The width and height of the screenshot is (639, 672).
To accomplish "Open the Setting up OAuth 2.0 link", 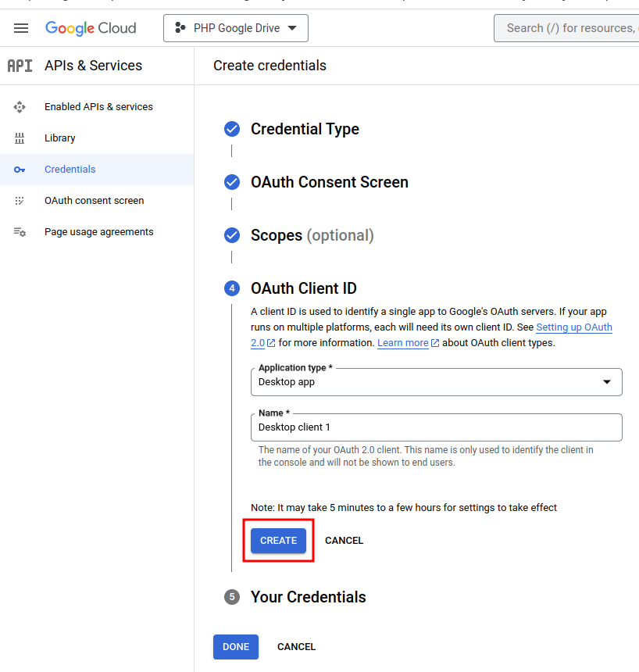I will click(573, 327).
